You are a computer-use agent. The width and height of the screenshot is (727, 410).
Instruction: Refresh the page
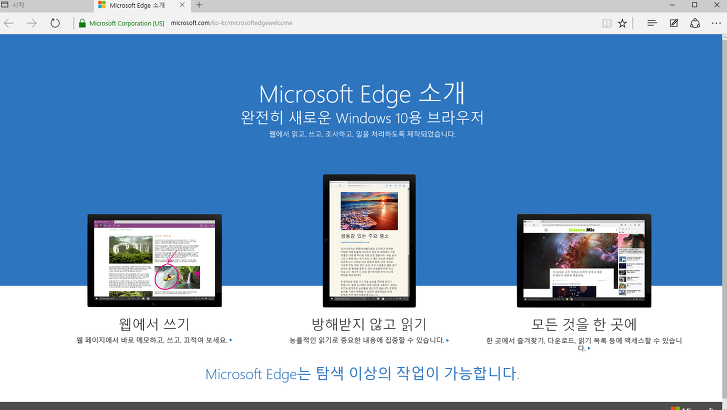(55, 23)
